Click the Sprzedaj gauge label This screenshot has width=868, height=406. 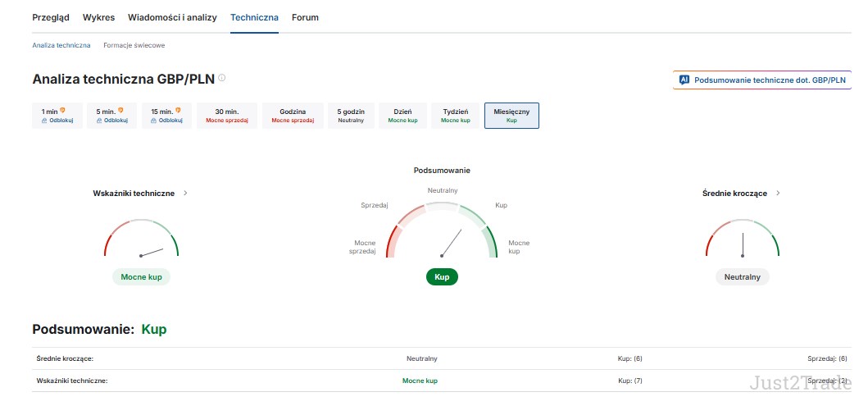(x=375, y=205)
